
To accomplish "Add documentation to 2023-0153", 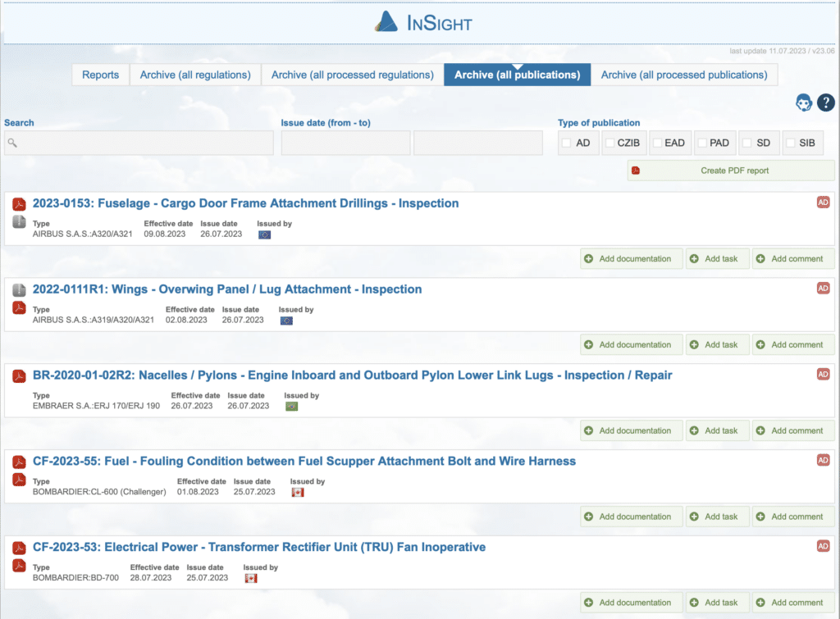I will [x=631, y=258].
